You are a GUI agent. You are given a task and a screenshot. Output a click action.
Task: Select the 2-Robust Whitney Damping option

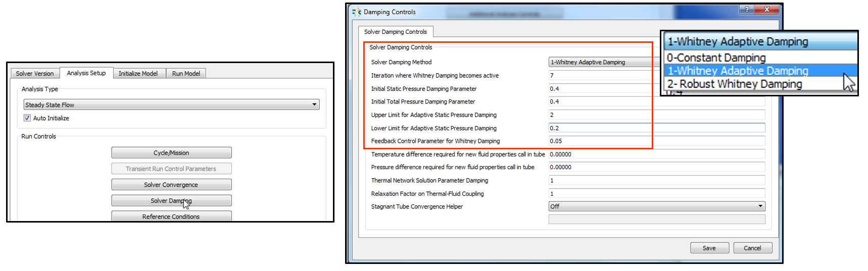point(734,84)
